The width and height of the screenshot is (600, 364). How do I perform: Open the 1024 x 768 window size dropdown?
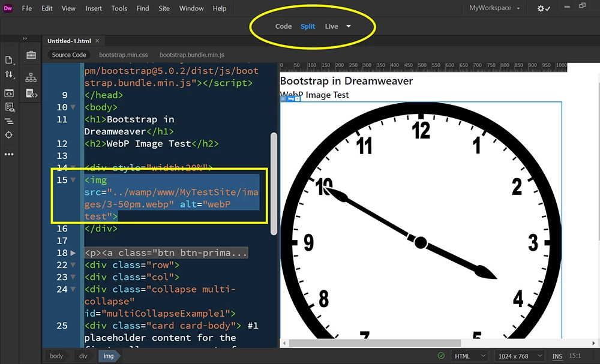pos(520,356)
